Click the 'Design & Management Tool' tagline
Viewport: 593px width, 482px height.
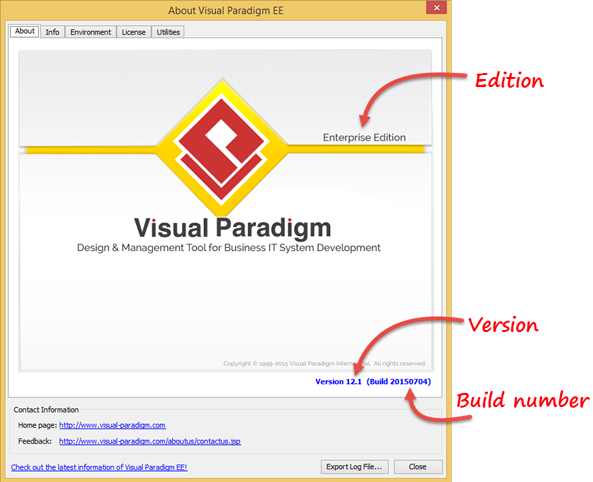point(229,248)
